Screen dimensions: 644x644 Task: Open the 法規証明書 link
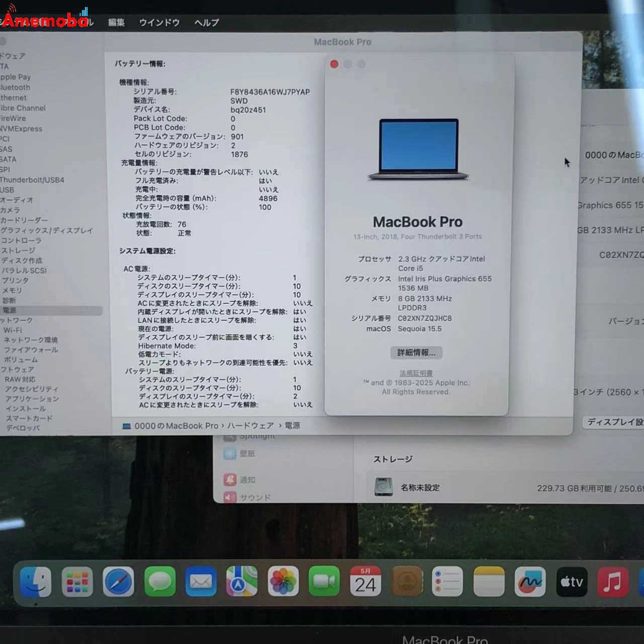(417, 373)
